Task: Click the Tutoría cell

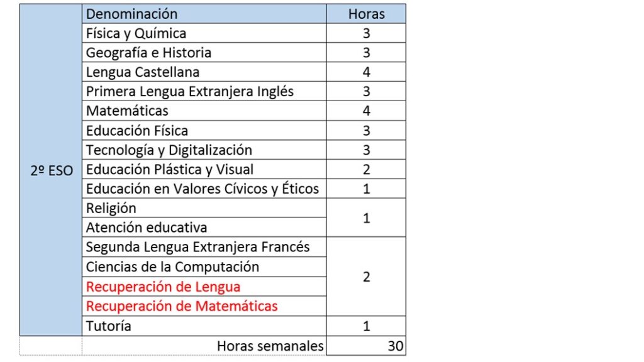Action: [x=109, y=326]
